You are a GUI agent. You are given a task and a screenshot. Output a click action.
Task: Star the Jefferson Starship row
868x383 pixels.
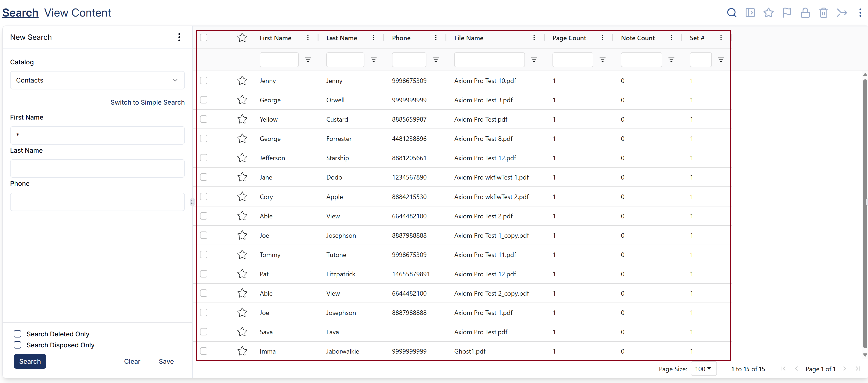242,157
